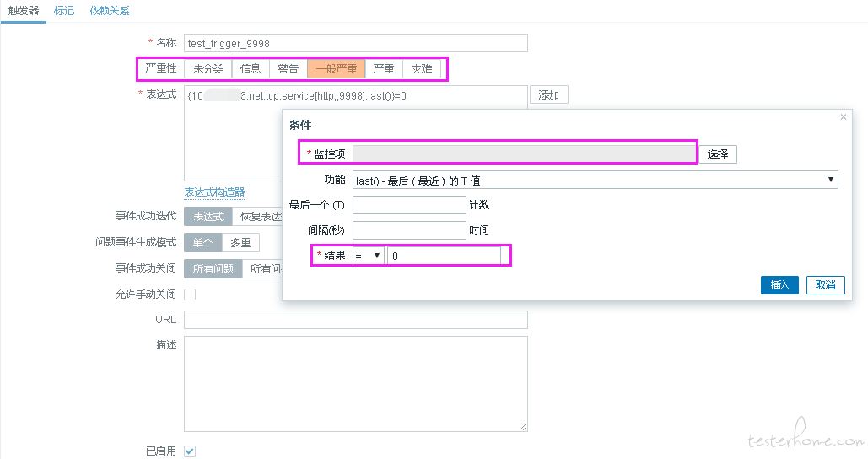868x459 pixels.
Task: Click the 取消 button
Action: point(825,285)
